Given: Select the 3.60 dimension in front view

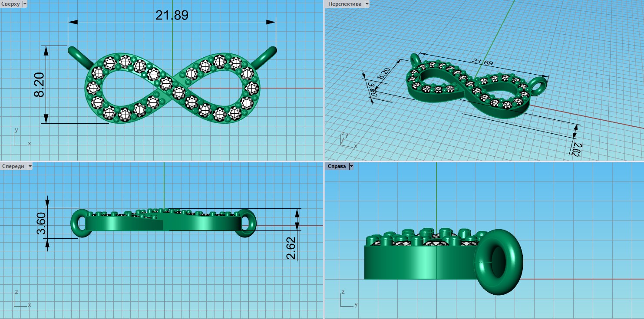Looking at the screenshot, I should click(x=41, y=223).
